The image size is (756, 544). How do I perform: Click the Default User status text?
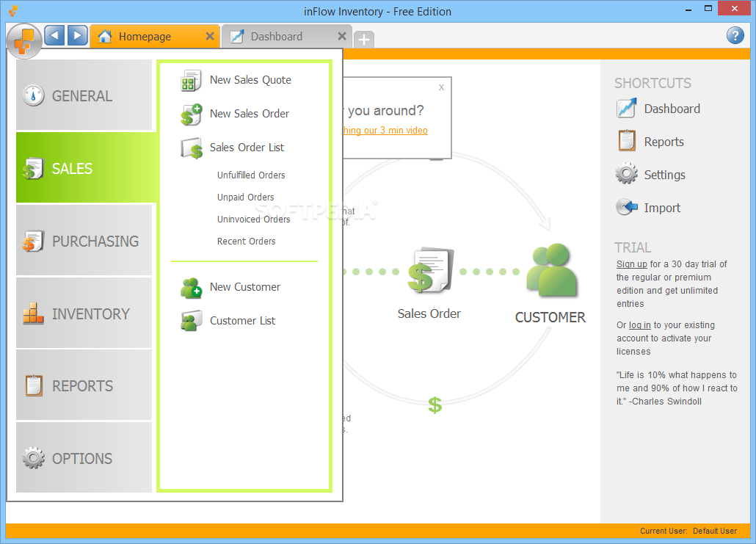715,531
